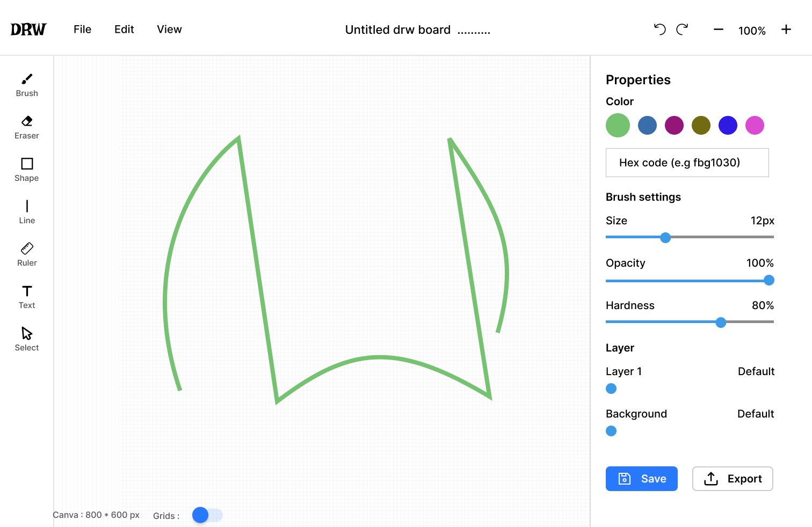
Task: Toggle the Grids switch
Action: [207, 515]
